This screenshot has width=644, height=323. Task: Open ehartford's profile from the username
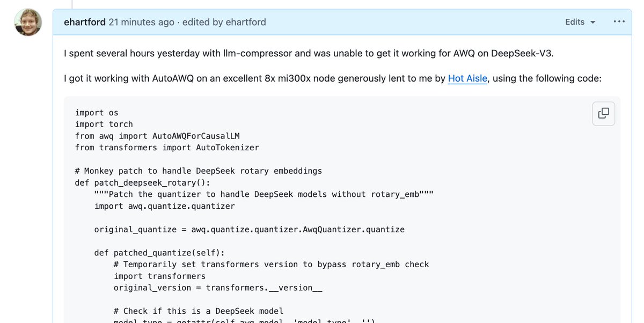85,22
